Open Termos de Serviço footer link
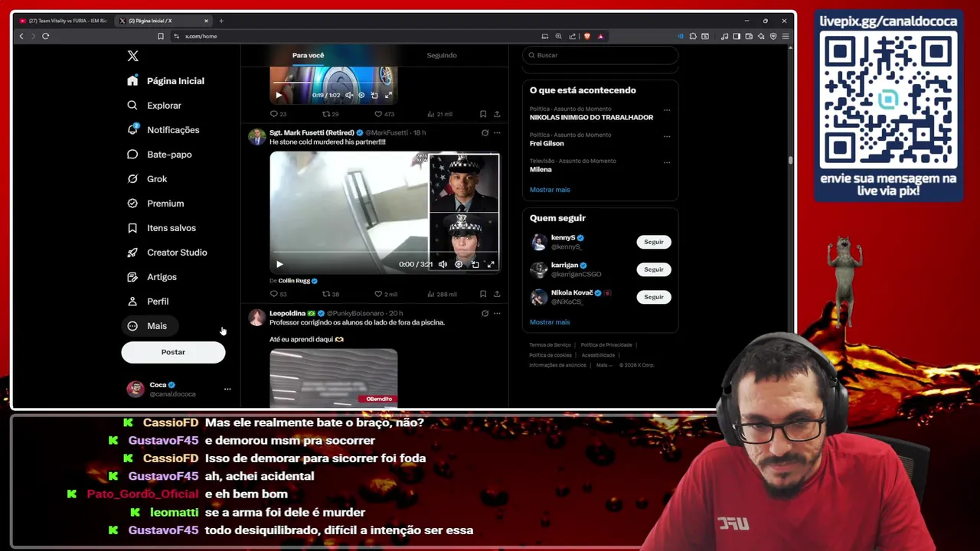The width and height of the screenshot is (980, 551). (x=550, y=345)
